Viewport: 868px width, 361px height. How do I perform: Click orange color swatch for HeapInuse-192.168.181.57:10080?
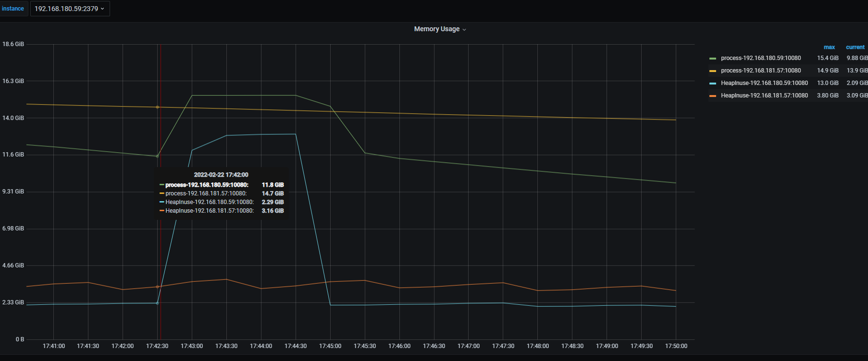pyautogui.click(x=713, y=96)
